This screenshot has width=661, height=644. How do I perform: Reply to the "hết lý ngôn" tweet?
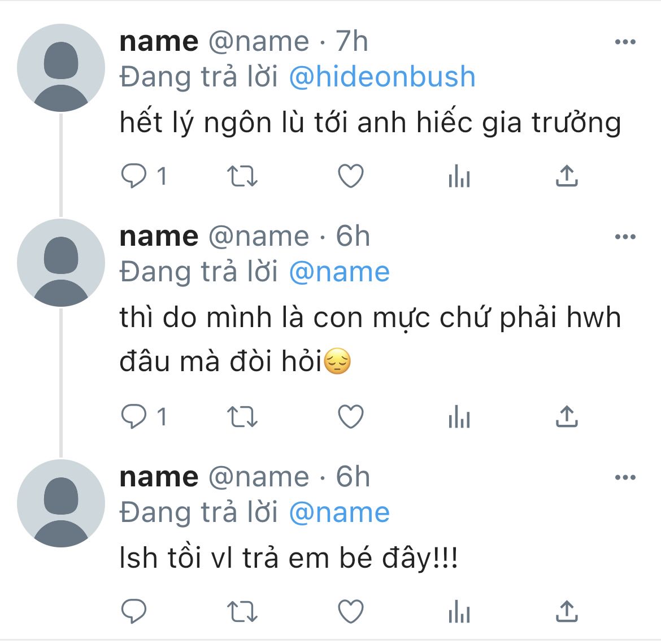coord(134,177)
